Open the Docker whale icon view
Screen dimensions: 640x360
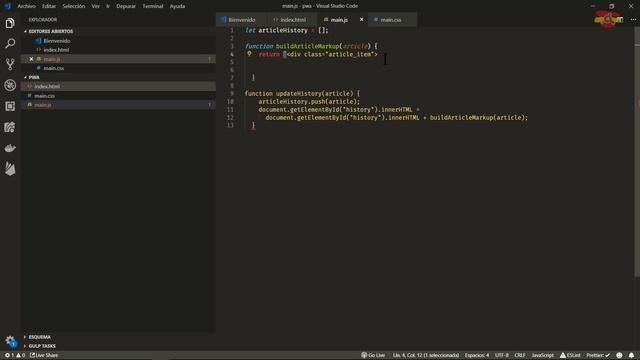pyautogui.click(x=10, y=148)
